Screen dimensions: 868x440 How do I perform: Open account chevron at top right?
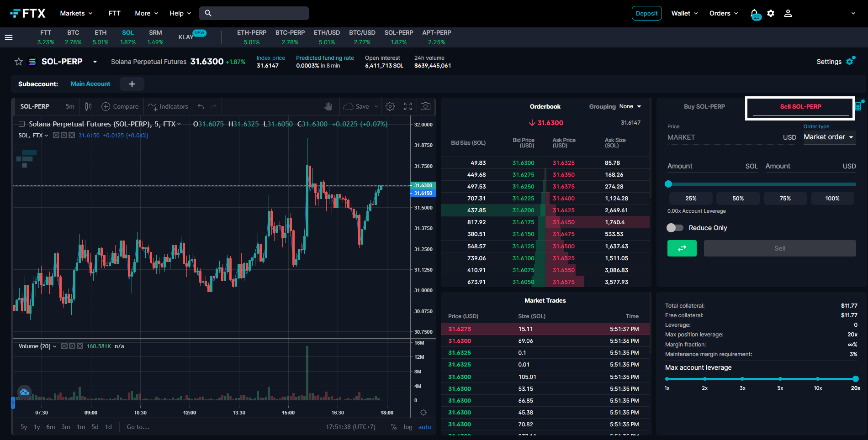click(853, 13)
